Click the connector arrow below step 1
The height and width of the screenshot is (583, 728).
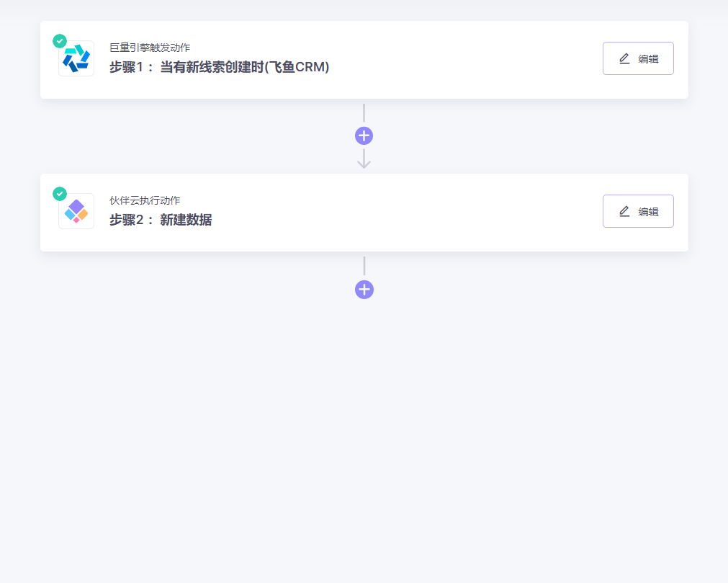(x=364, y=160)
